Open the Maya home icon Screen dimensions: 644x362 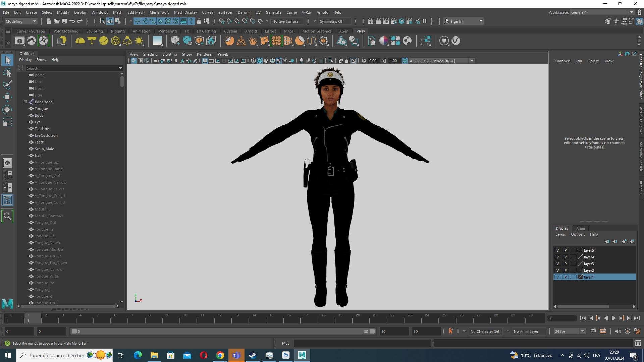[x=7, y=304]
